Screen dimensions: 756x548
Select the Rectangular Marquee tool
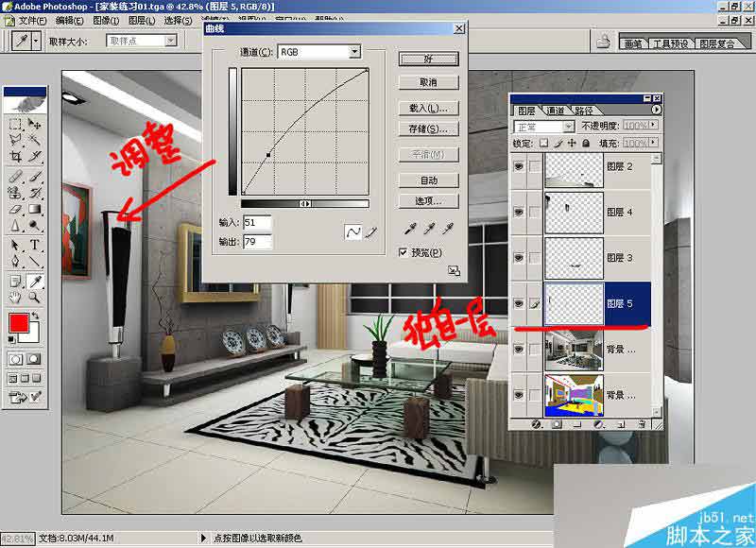point(15,125)
